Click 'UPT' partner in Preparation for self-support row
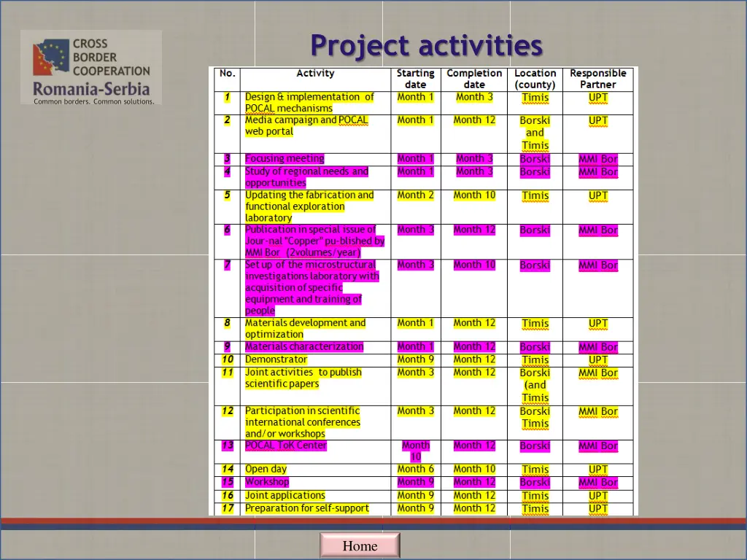The height and width of the screenshot is (560, 747). coord(598,508)
